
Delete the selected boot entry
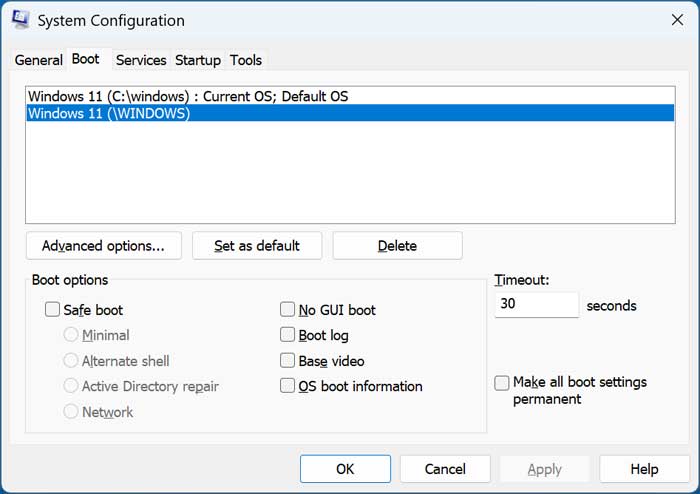coord(397,245)
